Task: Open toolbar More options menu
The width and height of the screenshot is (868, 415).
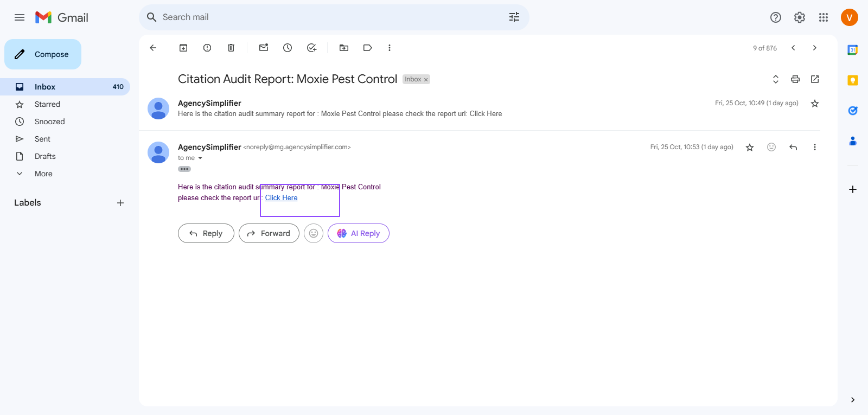Action: 390,48
